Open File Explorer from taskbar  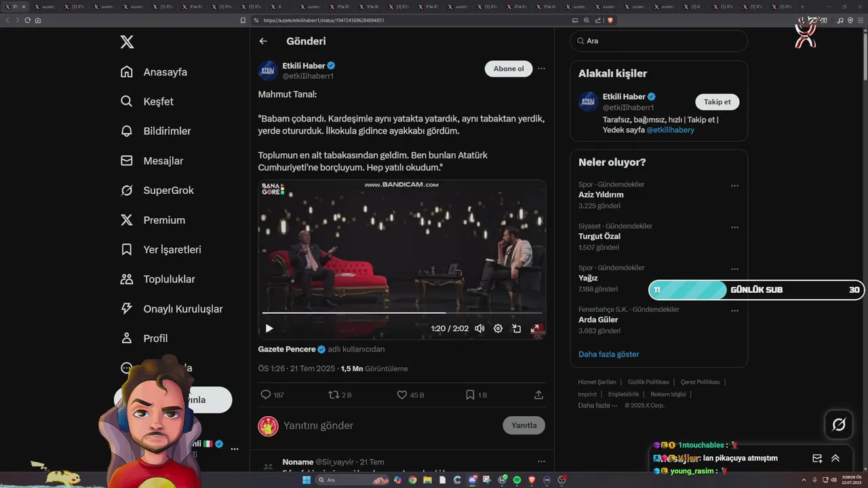[x=427, y=480]
